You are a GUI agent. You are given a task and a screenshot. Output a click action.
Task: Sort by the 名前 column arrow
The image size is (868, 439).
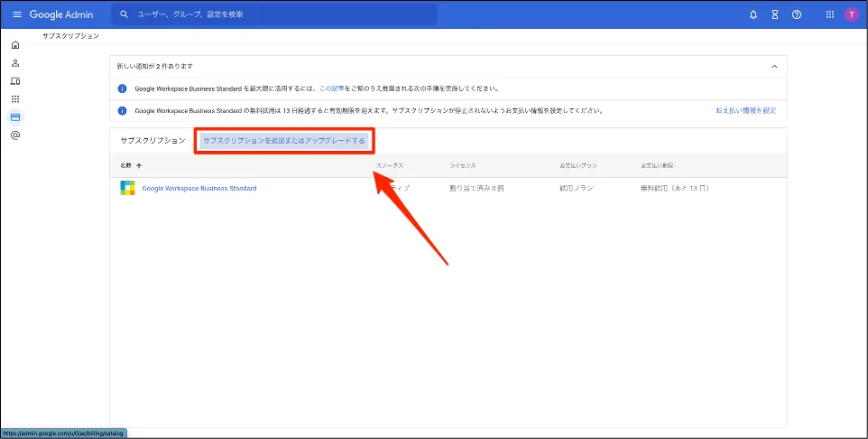[138, 166]
